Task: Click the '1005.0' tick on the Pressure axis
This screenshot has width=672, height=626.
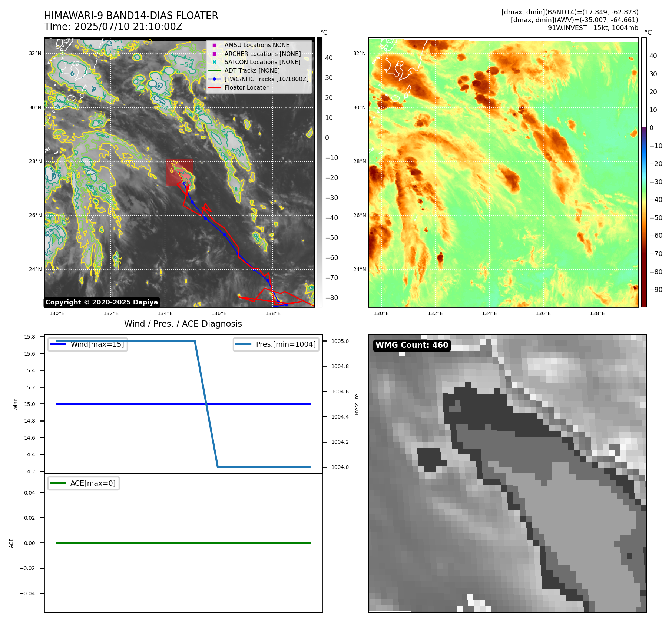Action: (340, 341)
